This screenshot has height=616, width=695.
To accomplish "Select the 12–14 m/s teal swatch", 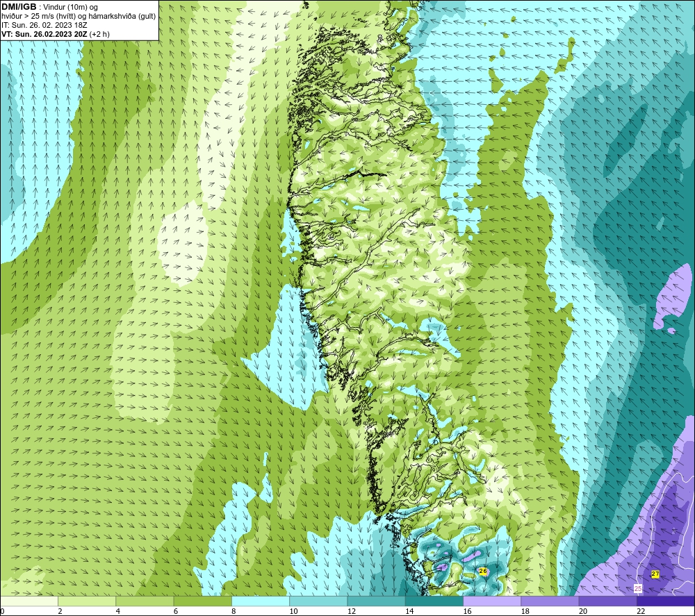I will point(376,601).
